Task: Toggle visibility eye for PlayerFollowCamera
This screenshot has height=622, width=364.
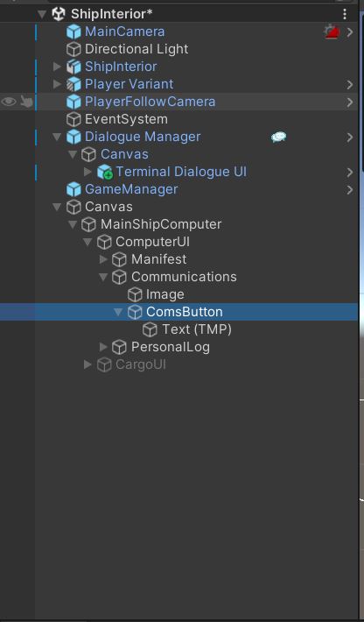Action: [9, 102]
